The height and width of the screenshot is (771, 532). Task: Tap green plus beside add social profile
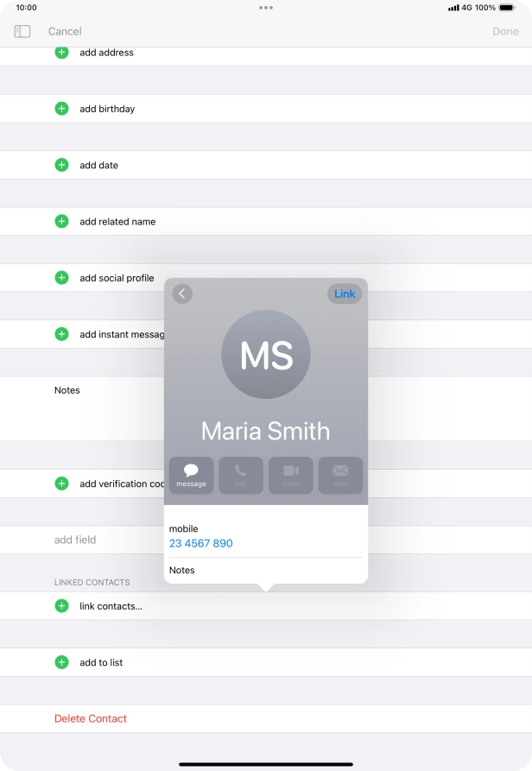61,278
